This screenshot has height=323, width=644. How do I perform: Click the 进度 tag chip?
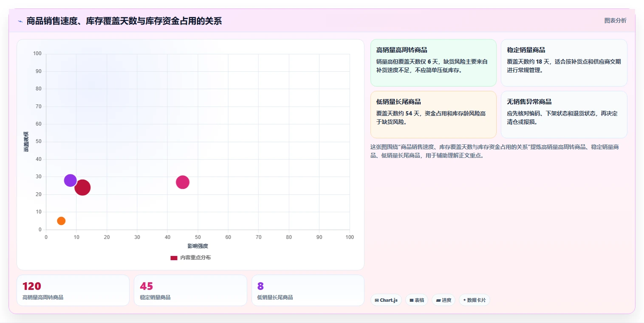click(x=443, y=300)
